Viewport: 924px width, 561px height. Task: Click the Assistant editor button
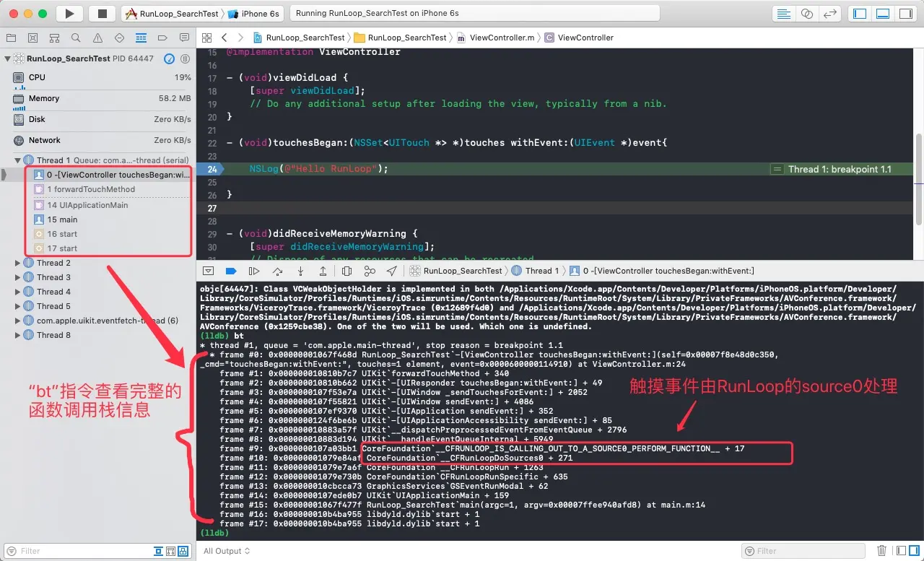[807, 14]
